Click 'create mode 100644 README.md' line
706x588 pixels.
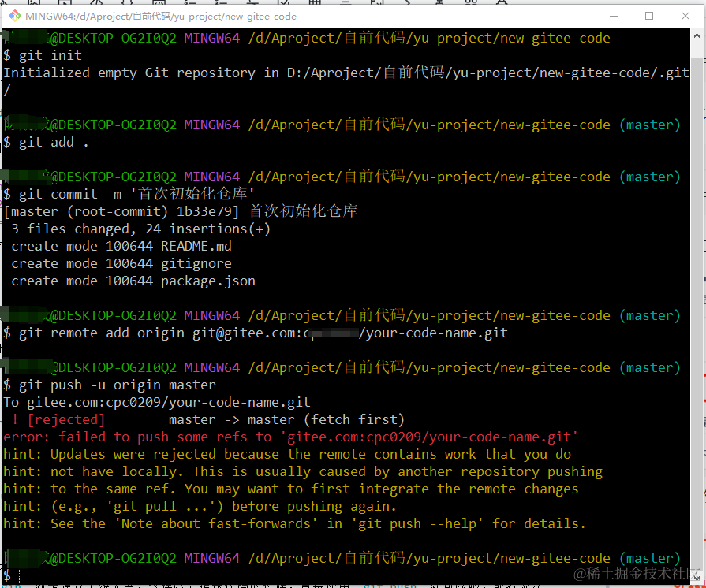click(x=121, y=246)
